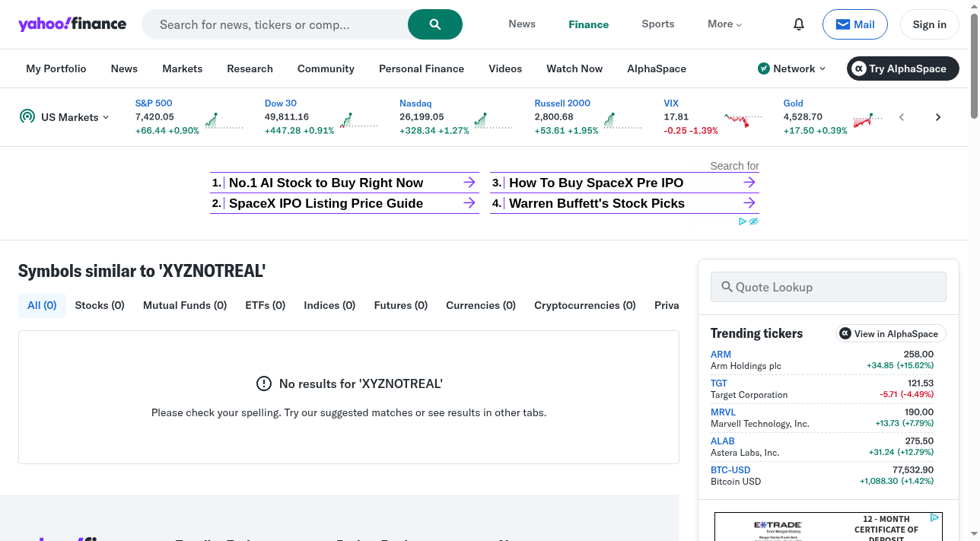Screen dimensions: 980x541
Task: Open the Videos menu item
Action: 505,68
